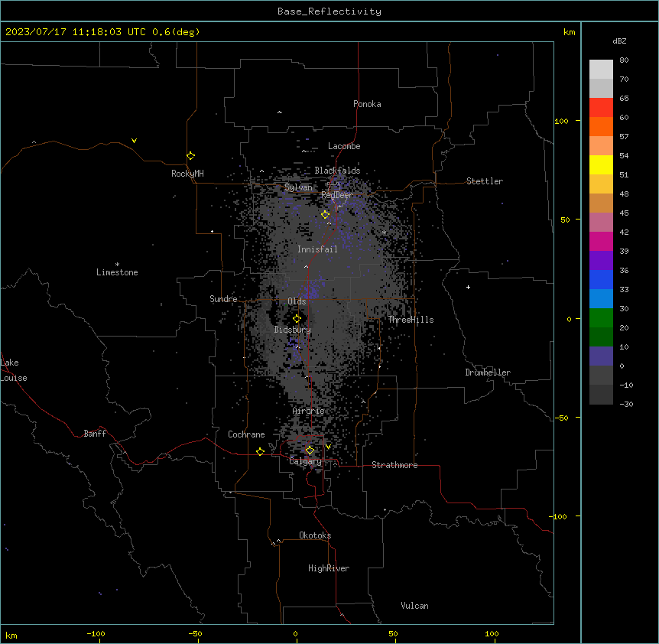659x644 pixels.
Task: Pick the light gray swatch between 80 and 70
Action: pyautogui.click(x=601, y=70)
